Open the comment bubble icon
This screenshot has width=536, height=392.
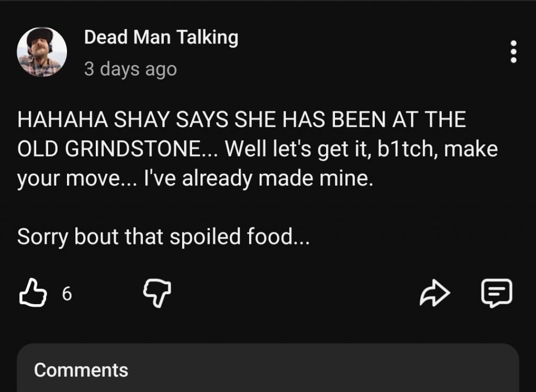[x=496, y=293]
